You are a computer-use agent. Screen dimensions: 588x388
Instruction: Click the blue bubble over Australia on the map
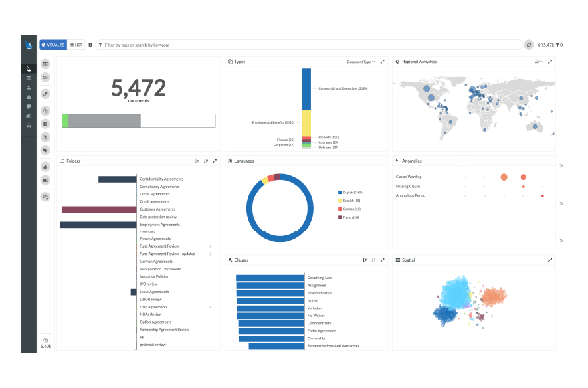pos(535,127)
